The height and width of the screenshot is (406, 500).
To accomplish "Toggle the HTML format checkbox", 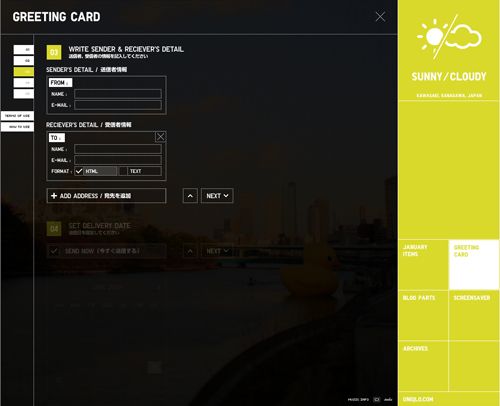I will (79, 171).
